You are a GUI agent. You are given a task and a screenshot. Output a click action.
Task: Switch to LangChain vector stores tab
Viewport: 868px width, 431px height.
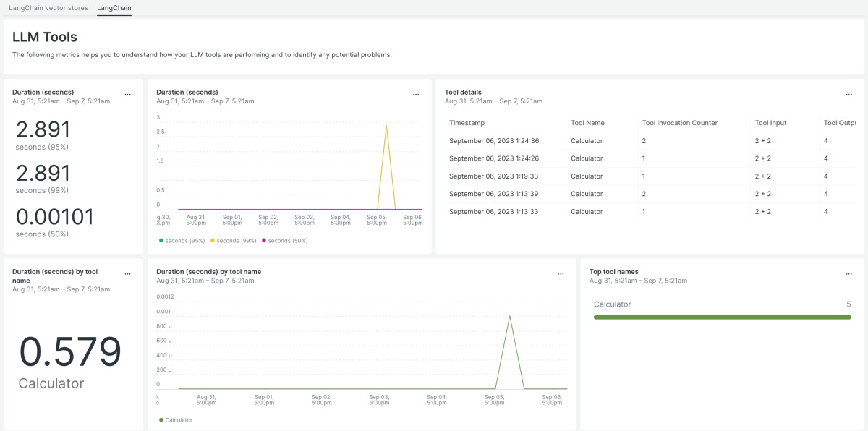[48, 8]
